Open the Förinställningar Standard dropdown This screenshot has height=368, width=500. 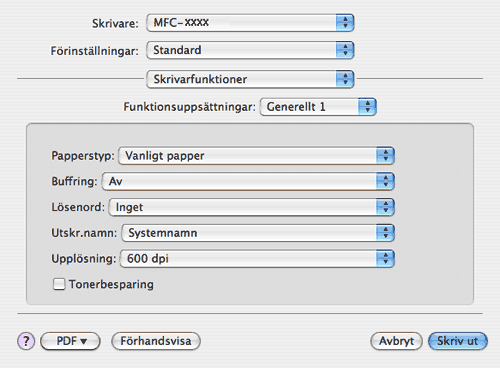pos(250,50)
